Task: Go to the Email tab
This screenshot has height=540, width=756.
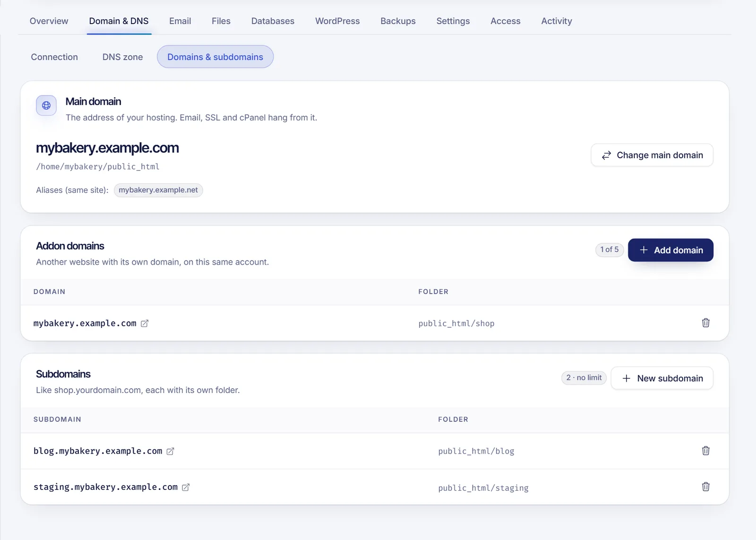Action: (x=180, y=21)
